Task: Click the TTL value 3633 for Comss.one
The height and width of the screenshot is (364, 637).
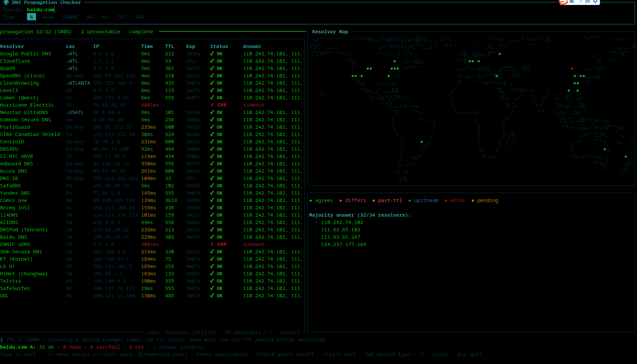Action: tap(171, 200)
